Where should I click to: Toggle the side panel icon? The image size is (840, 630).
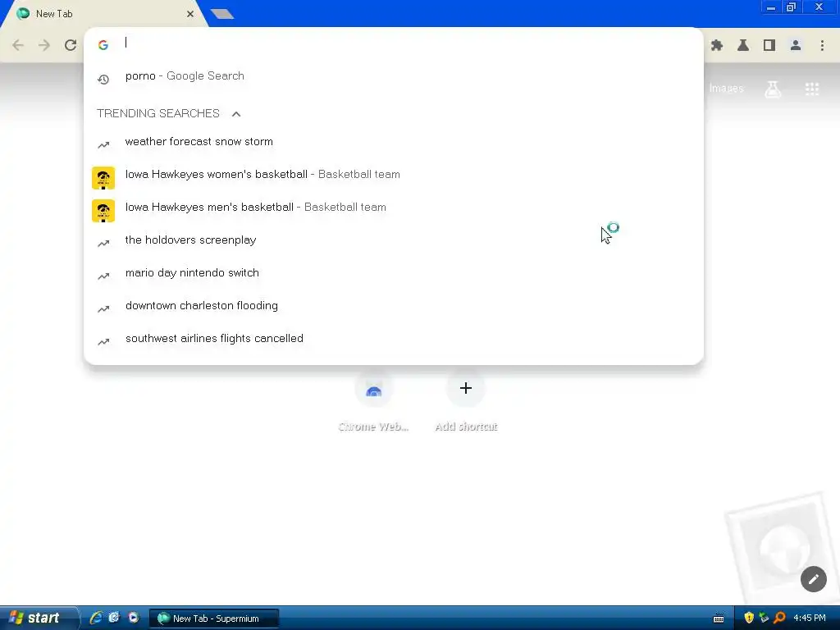tap(769, 46)
